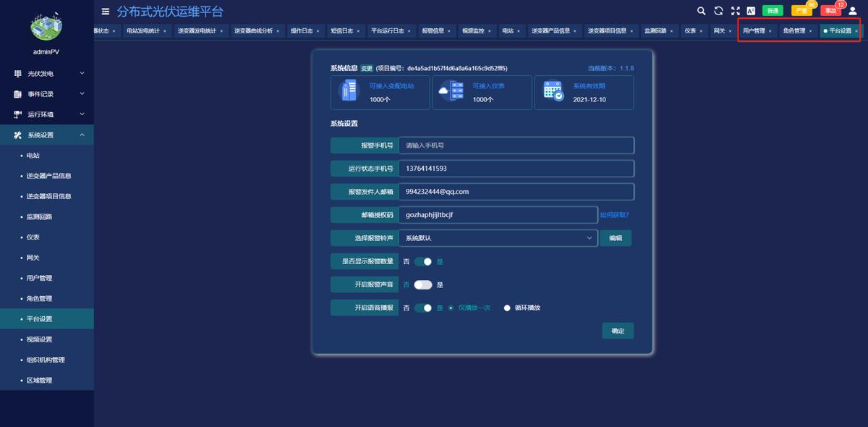This screenshot has height=427, width=868.
Task: Focus the 运行状态手机号 input field
Action: point(516,169)
